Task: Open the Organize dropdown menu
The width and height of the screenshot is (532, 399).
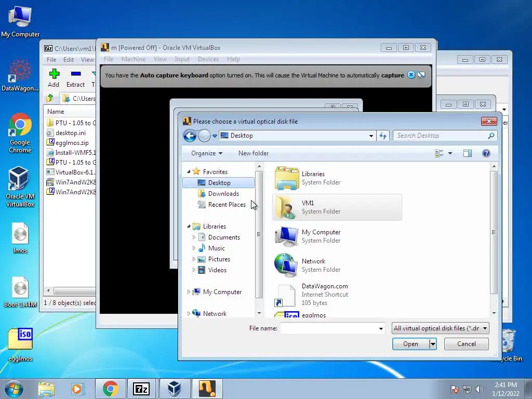Action: [207, 153]
